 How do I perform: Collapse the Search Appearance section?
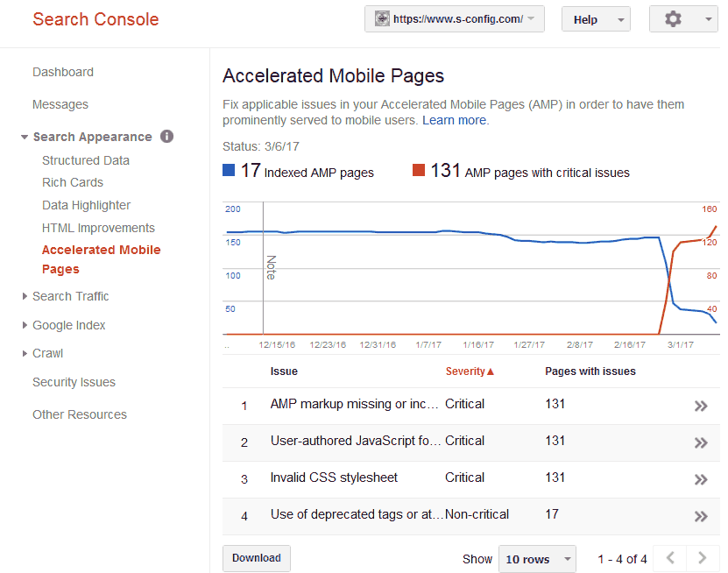(25, 137)
